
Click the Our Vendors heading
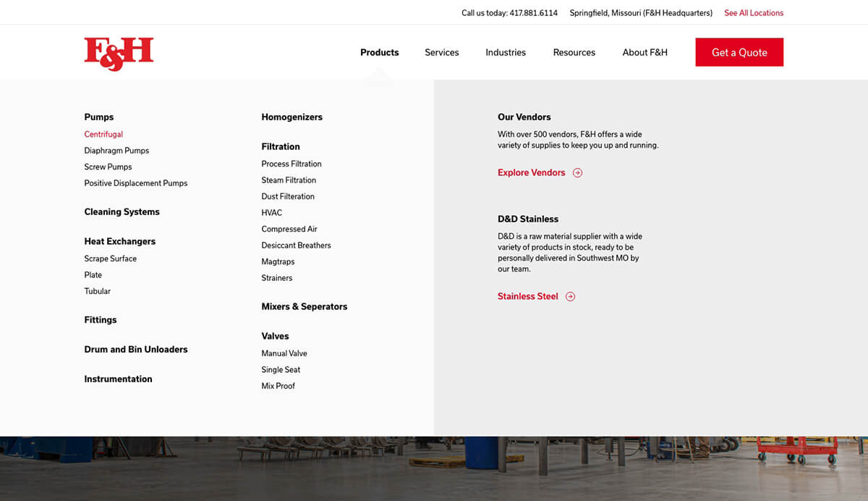pos(524,117)
